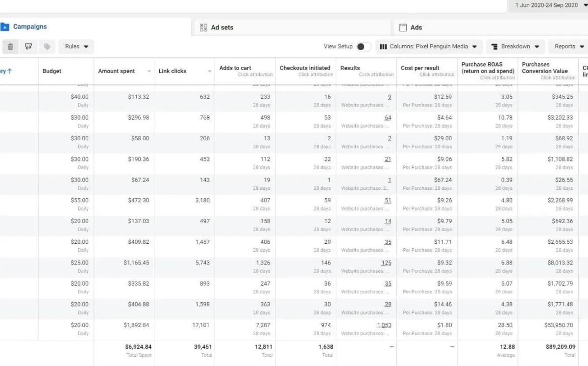Click the Breakdown stacked-lines icon

[x=494, y=47]
